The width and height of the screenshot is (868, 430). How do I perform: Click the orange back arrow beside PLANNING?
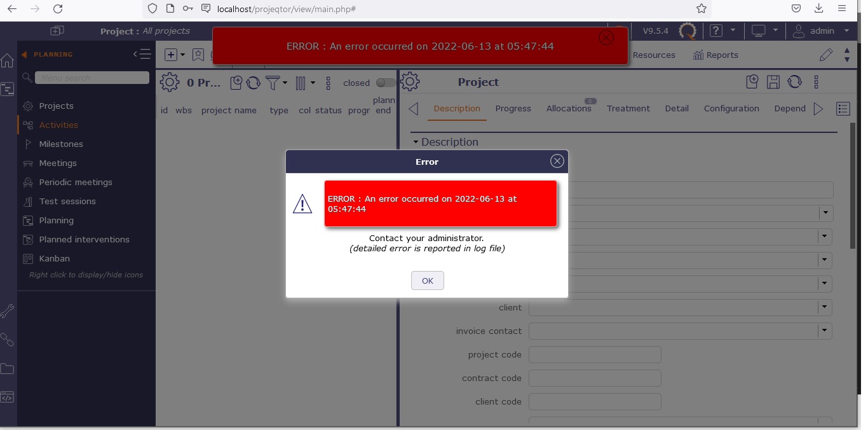24,55
